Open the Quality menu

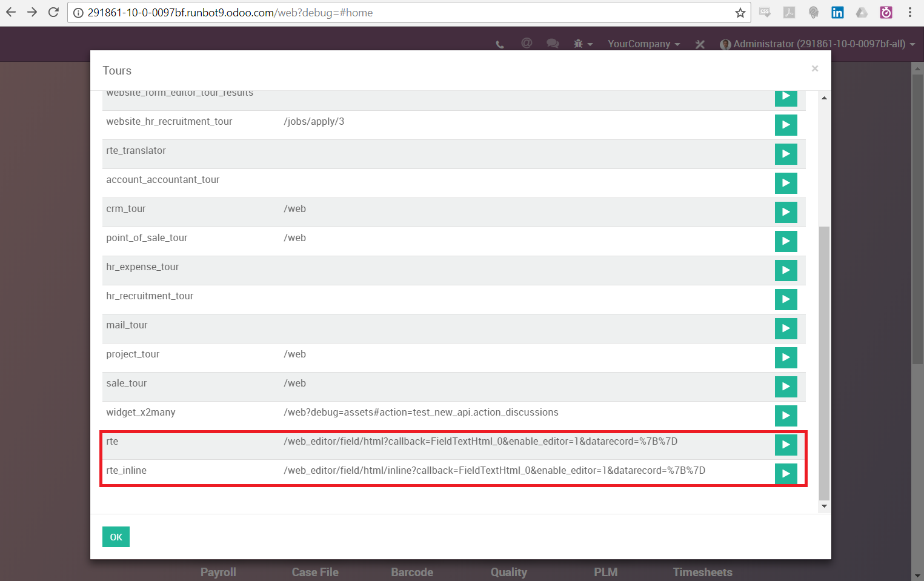(508, 572)
